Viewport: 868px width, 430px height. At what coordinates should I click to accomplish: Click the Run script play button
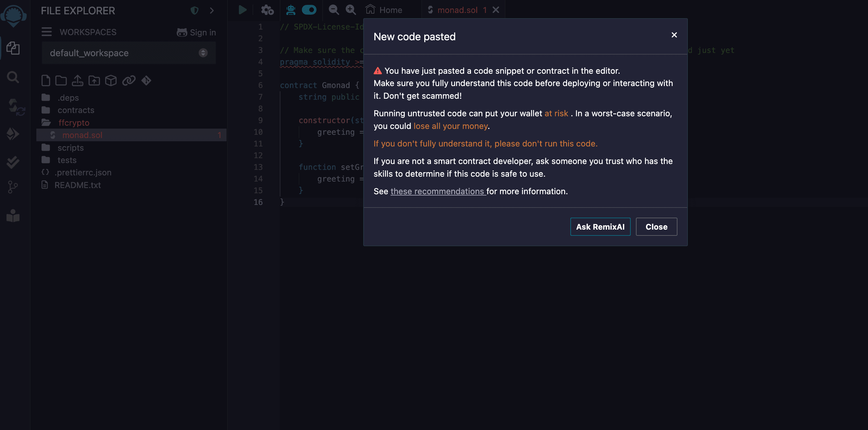point(242,10)
